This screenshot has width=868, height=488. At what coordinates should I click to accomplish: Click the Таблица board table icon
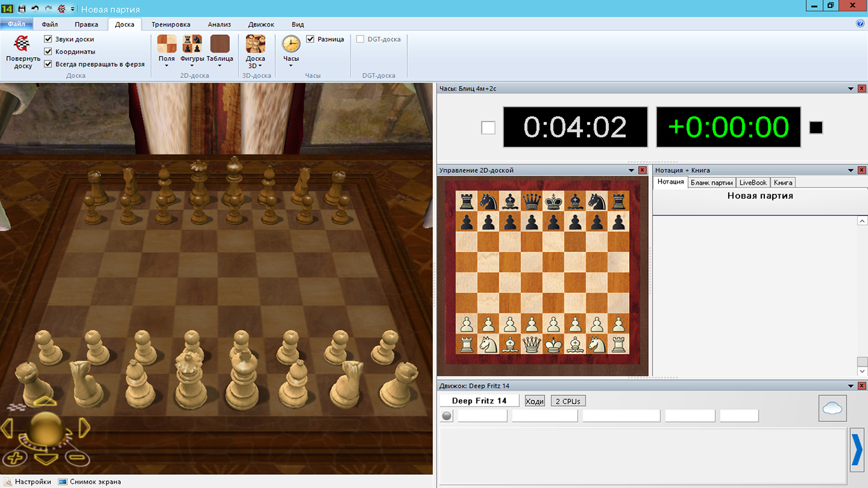pos(220,44)
